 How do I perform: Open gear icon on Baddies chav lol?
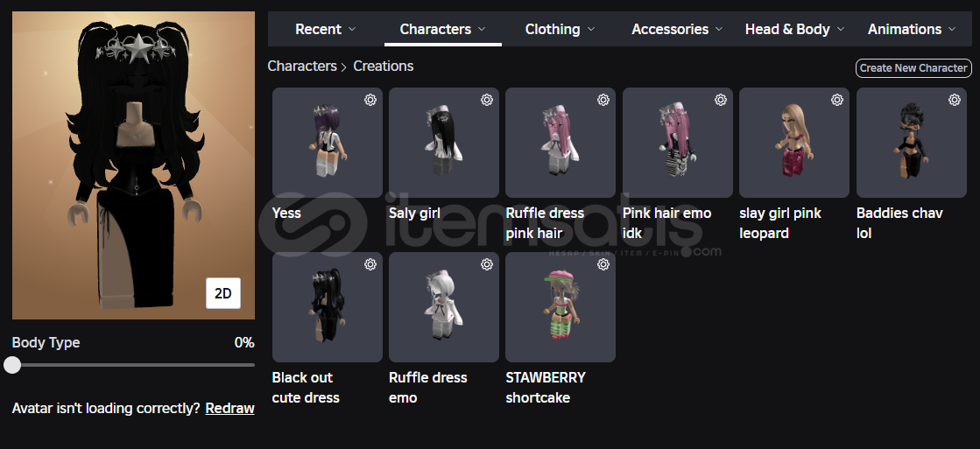coord(955,100)
